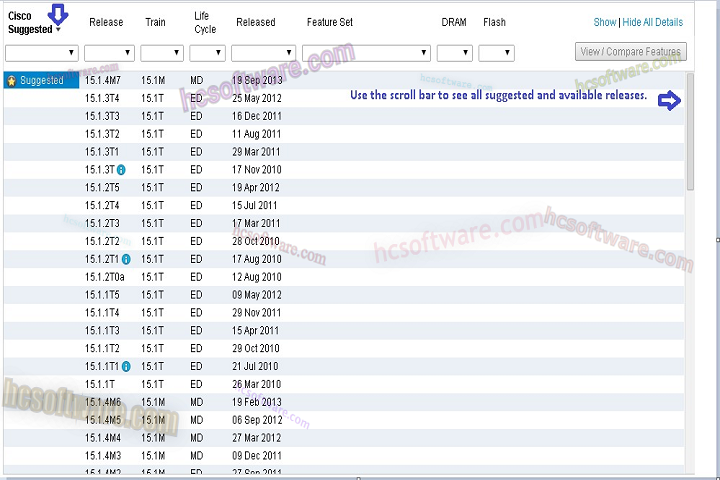Click the Release column header

pos(106,22)
